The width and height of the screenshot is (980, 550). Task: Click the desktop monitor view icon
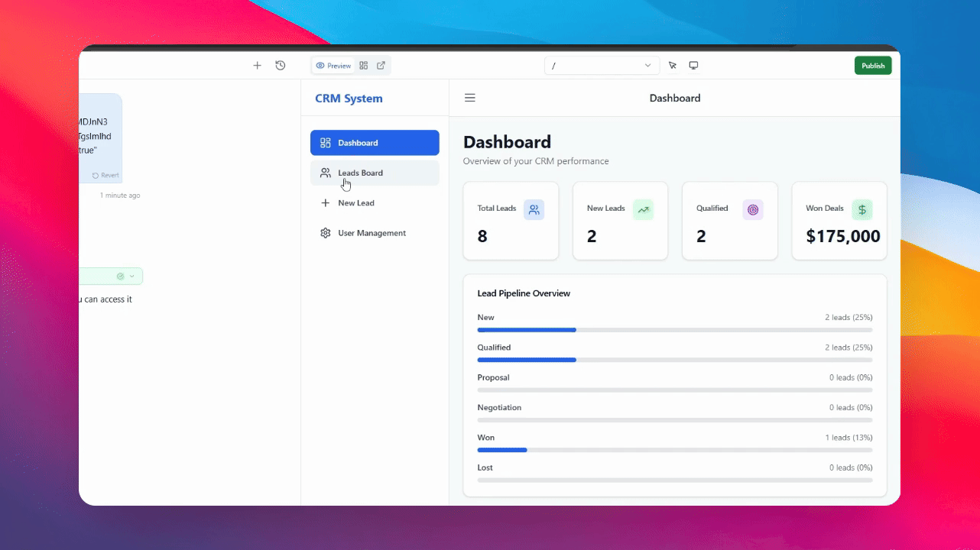pyautogui.click(x=694, y=66)
